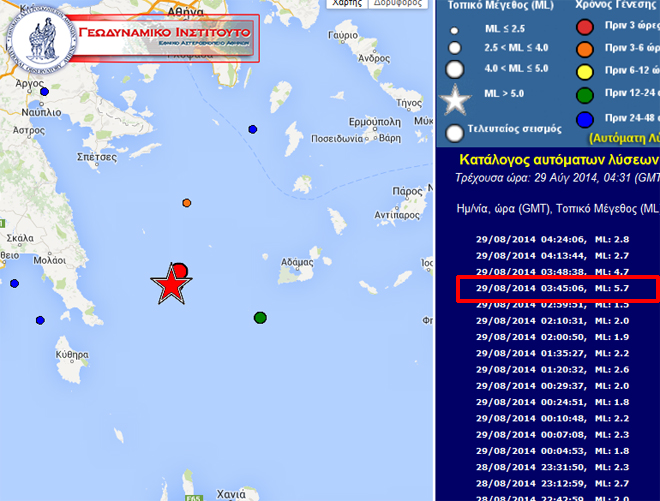
Task: Click the ML > 5.0 white star legend icon
Action: (x=455, y=100)
